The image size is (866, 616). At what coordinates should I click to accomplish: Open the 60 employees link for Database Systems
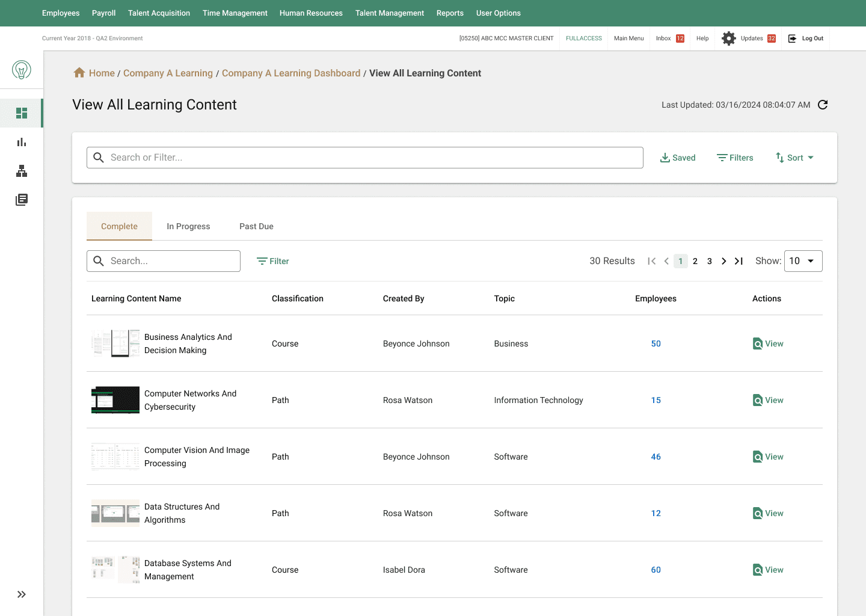click(656, 570)
